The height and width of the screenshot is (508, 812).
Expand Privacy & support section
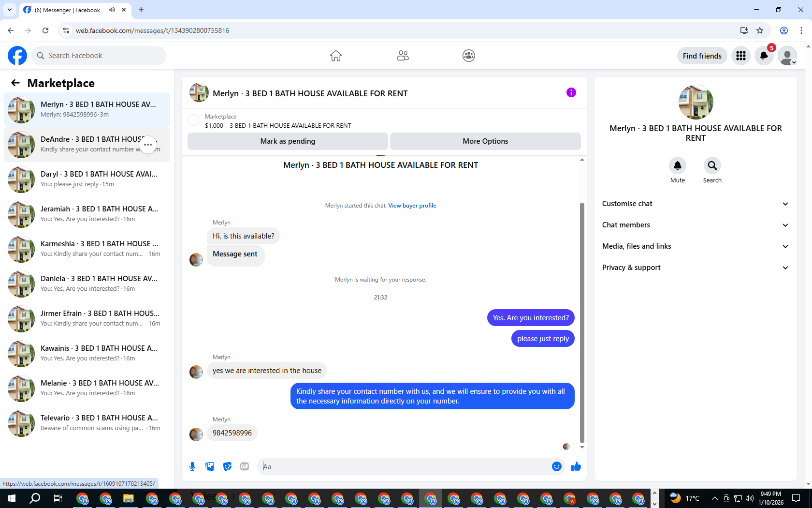click(696, 268)
